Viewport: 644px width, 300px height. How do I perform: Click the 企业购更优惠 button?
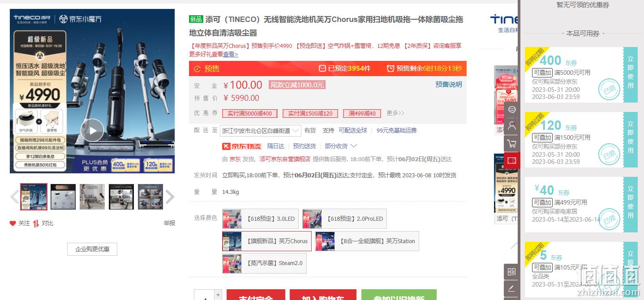(92, 249)
